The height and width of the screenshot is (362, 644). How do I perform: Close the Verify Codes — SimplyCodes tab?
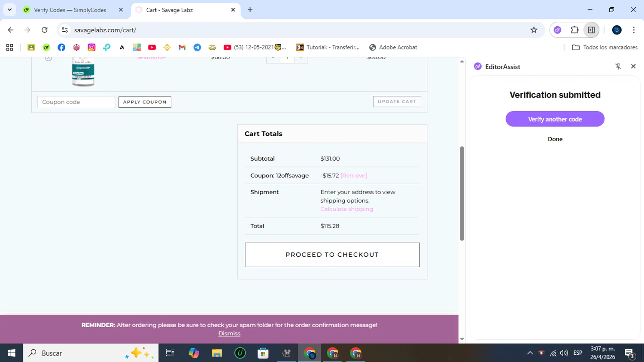pos(121,9)
